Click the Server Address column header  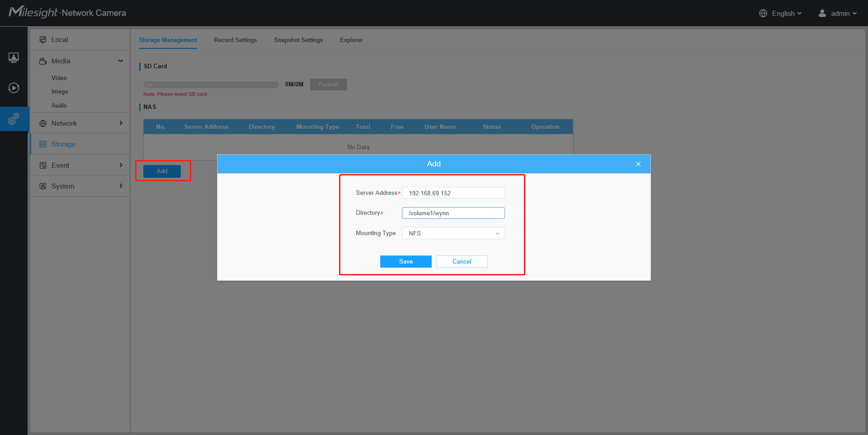click(206, 127)
